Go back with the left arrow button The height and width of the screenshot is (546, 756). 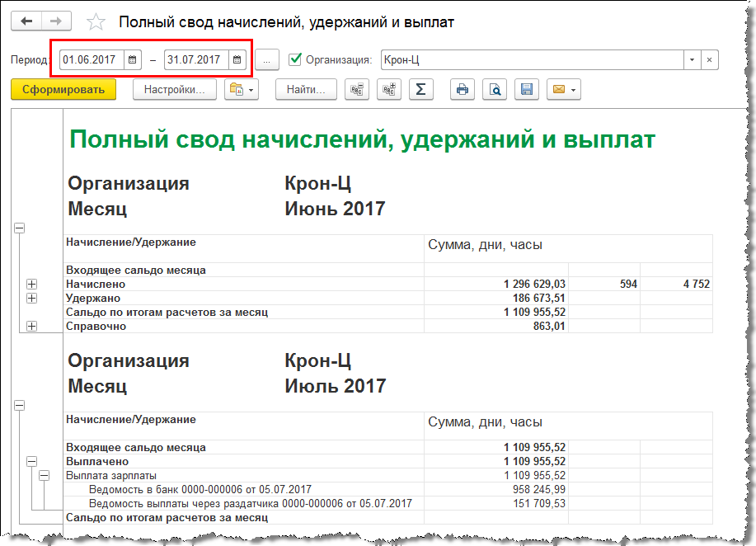[x=26, y=21]
